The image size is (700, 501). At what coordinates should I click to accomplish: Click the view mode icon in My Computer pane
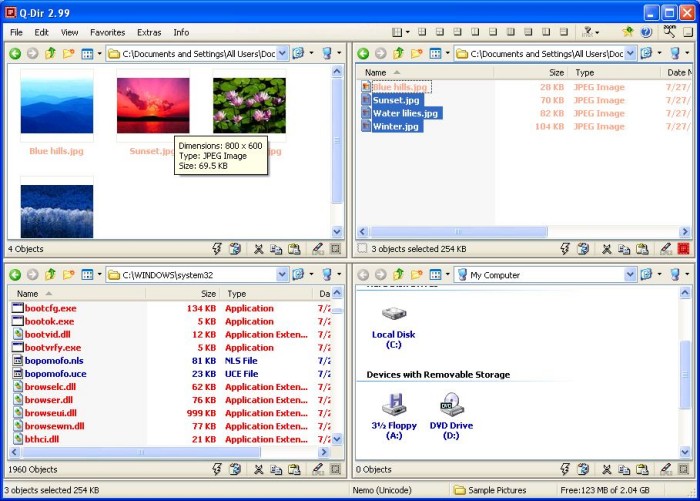click(x=435, y=275)
